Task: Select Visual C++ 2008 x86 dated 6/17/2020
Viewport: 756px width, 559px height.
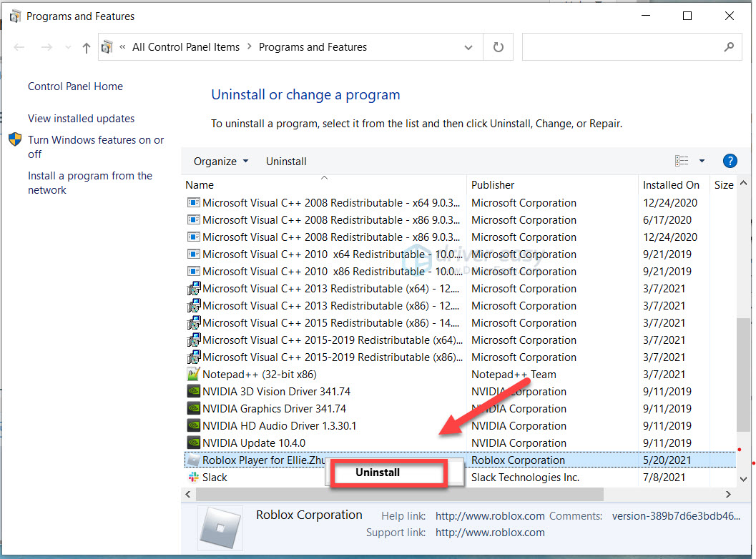Action: pos(461,220)
